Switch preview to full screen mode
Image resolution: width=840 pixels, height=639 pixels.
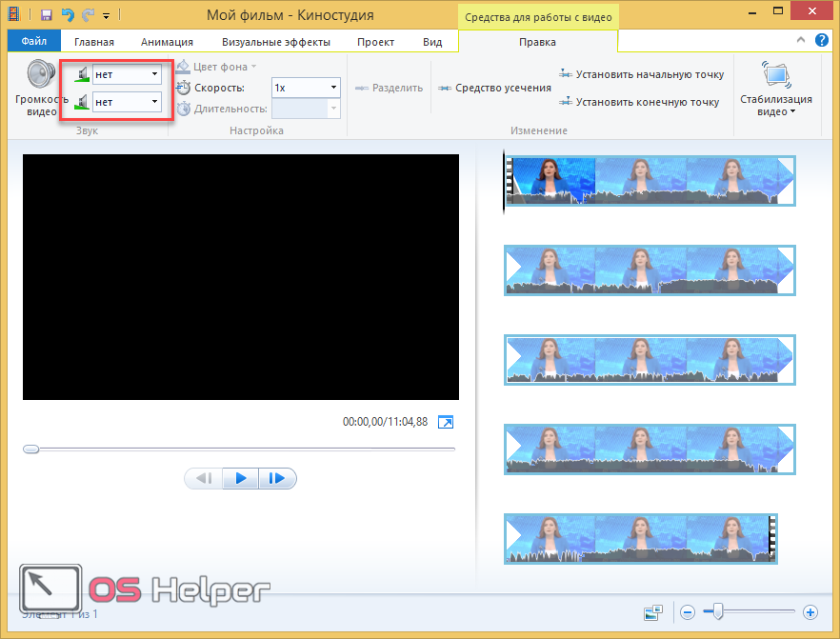coord(446,422)
